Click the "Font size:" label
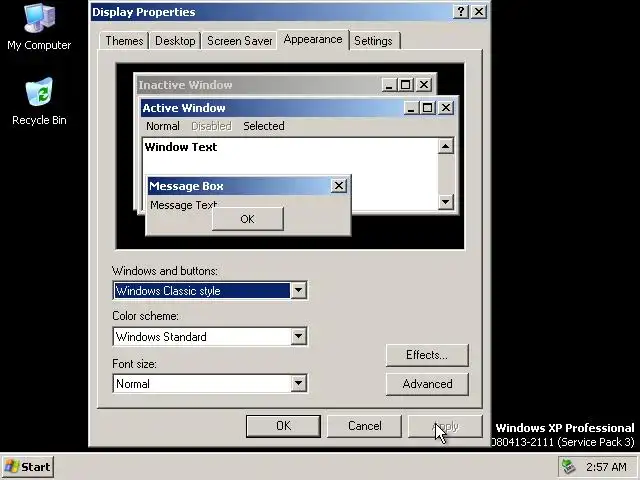640x480 pixels. point(134,364)
